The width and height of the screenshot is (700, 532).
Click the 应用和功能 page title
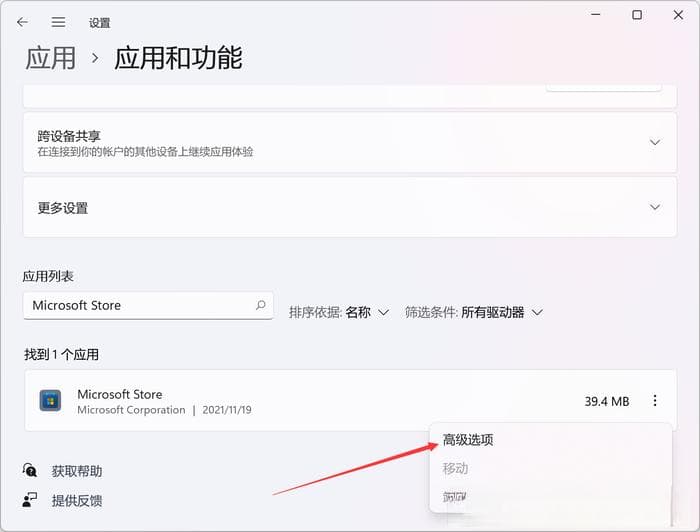pyautogui.click(x=178, y=58)
